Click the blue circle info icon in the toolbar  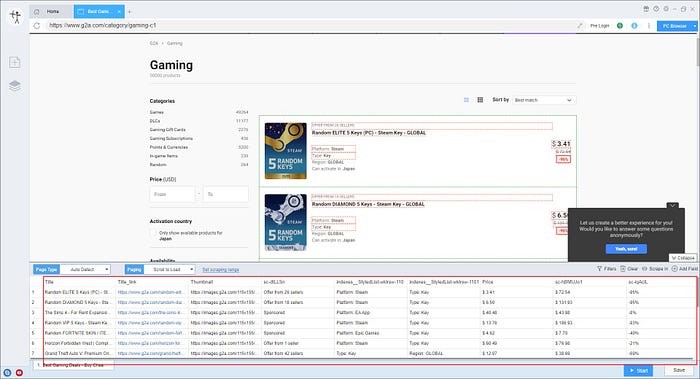[x=634, y=25]
